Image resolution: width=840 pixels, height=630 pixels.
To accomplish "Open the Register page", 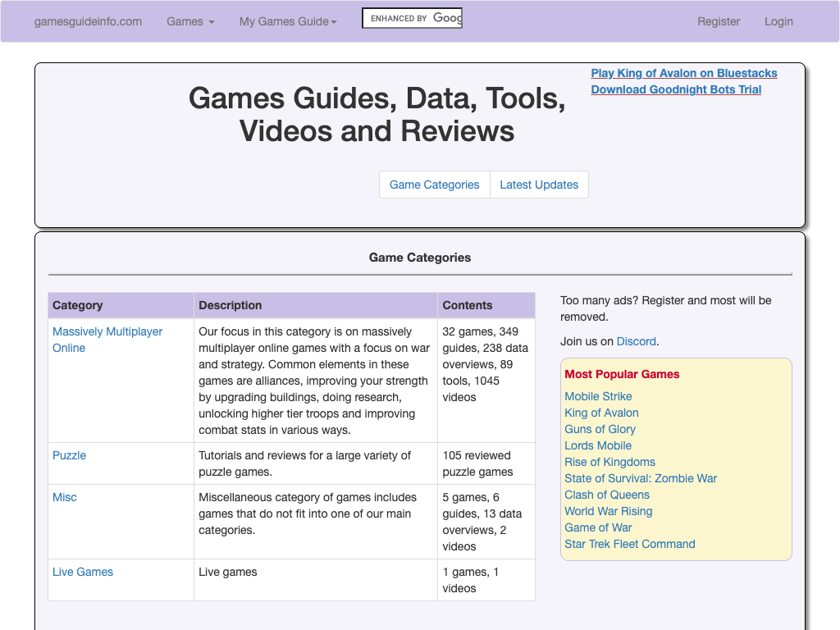I will coord(719,21).
